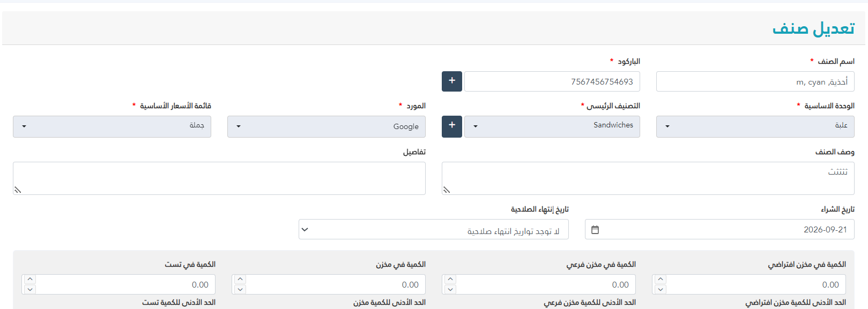Viewport: 868px width, 309px height.
Task: Increase quantity in مخزن فرعي spinner
Action: (x=450, y=280)
